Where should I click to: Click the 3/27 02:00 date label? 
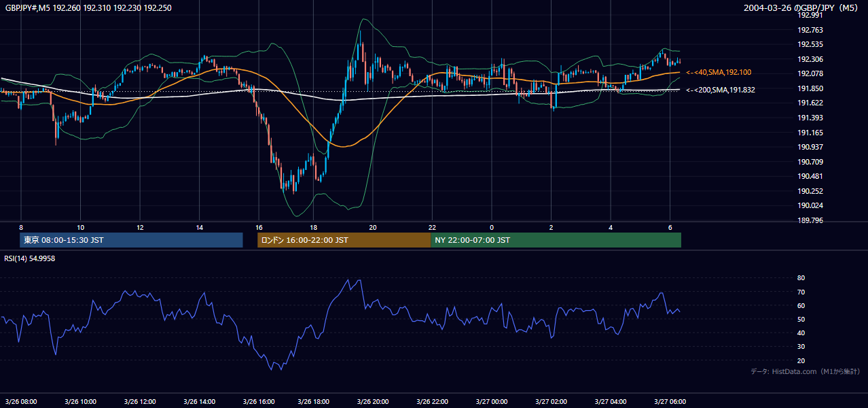(x=552, y=401)
